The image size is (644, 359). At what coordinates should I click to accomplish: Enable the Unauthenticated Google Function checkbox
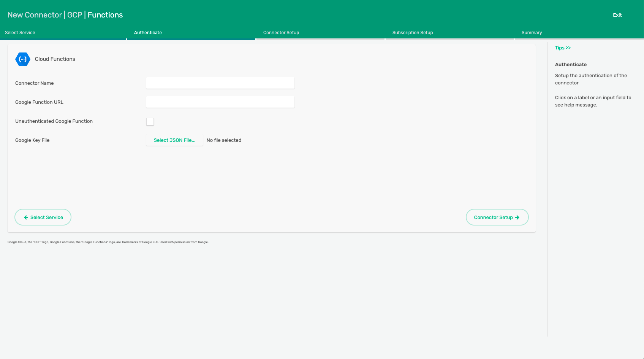150,122
